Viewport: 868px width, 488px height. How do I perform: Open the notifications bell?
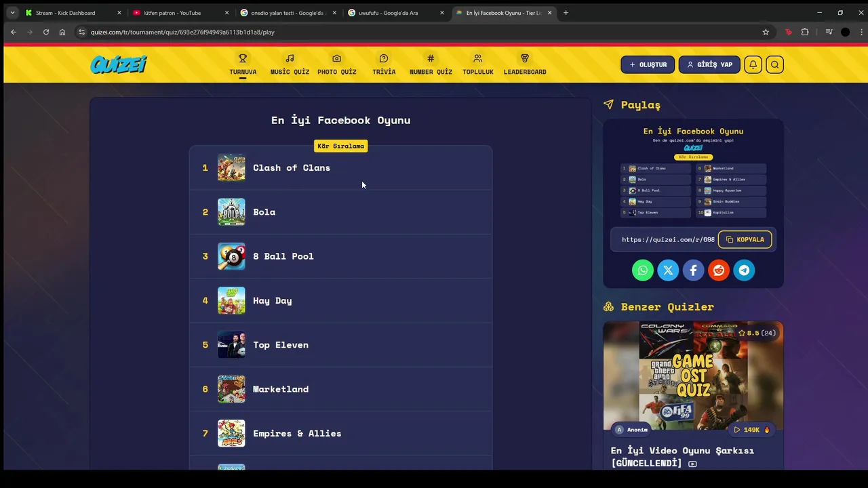[753, 64]
